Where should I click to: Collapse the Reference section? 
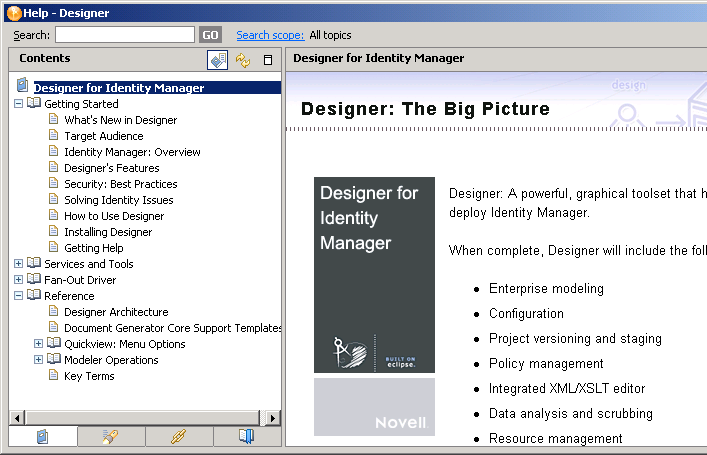pos(18,296)
